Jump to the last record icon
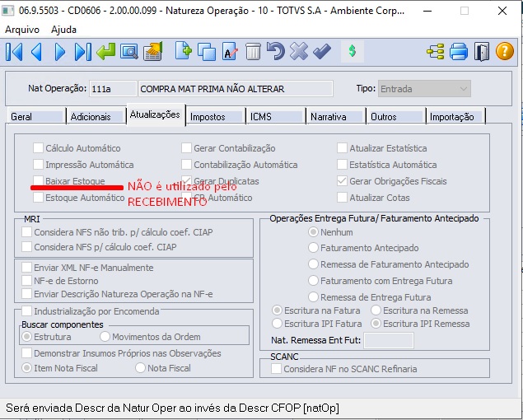The image size is (523, 420). click(82, 51)
